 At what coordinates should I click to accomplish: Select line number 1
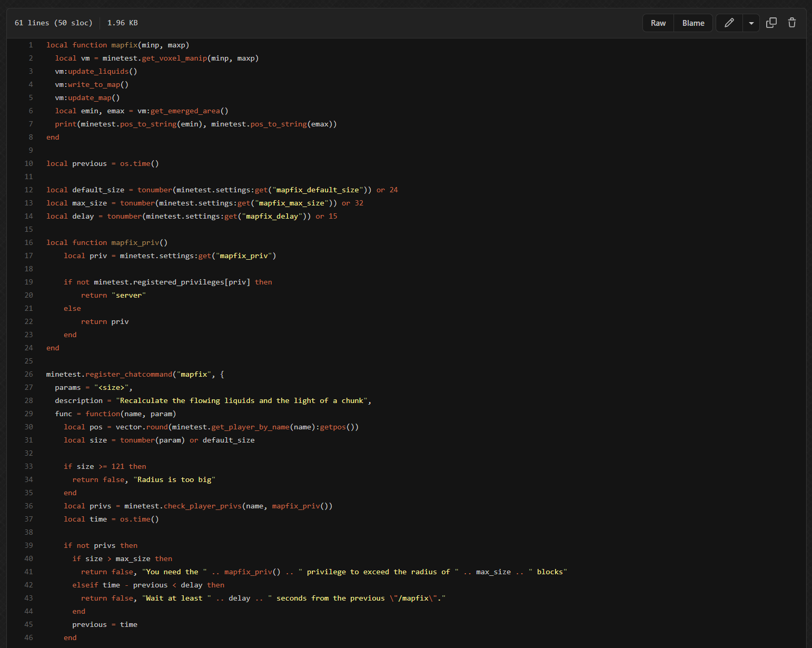point(31,45)
